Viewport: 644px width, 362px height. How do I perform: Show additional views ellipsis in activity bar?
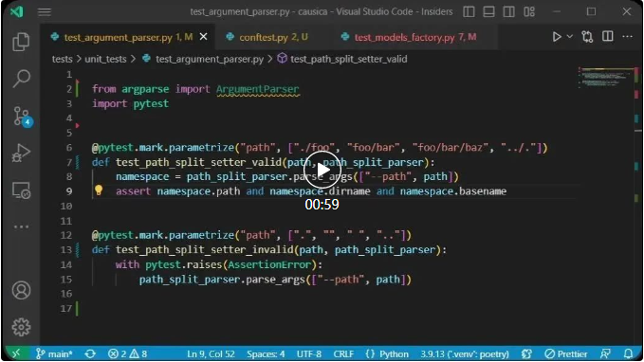tap(21, 226)
